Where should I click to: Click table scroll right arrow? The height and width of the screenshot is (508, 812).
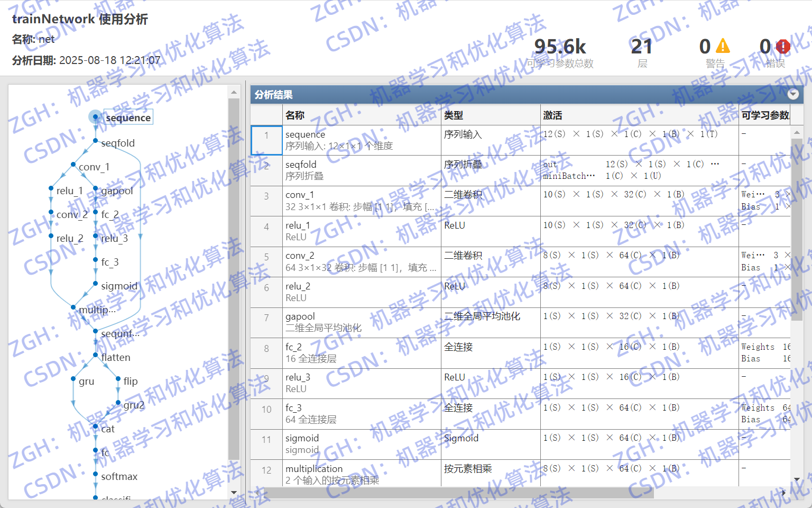[784, 493]
